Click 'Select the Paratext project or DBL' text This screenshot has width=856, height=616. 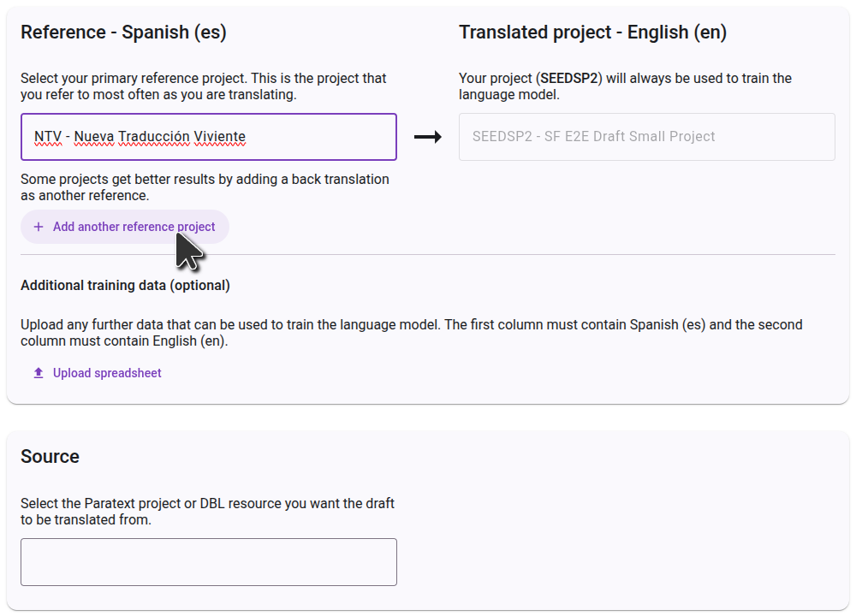tap(207, 512)
